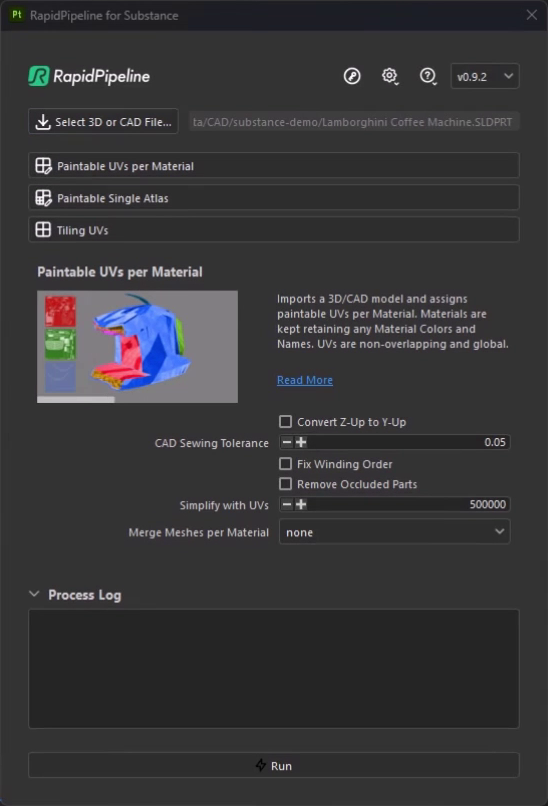The height and width of the screenshot is (806, 548).
Task: Click the CAD Sewing Tolerance 0.05 value
Action: [x=495, y=442]
